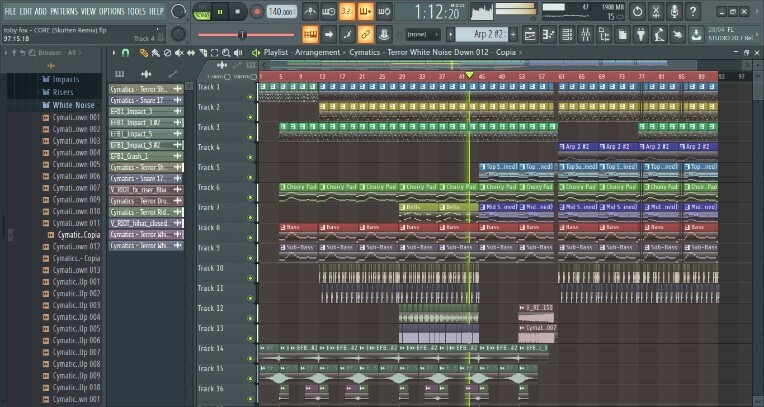Adjust the main pitch knob
This screenshot has height=407, width=764.
[x=179, y=34]
